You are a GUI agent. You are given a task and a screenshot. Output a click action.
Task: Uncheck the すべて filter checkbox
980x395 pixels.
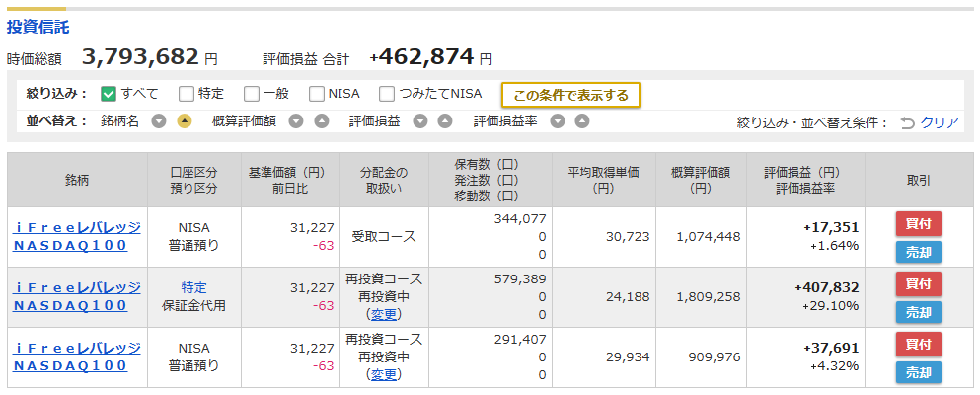click(x=109, y=94)
